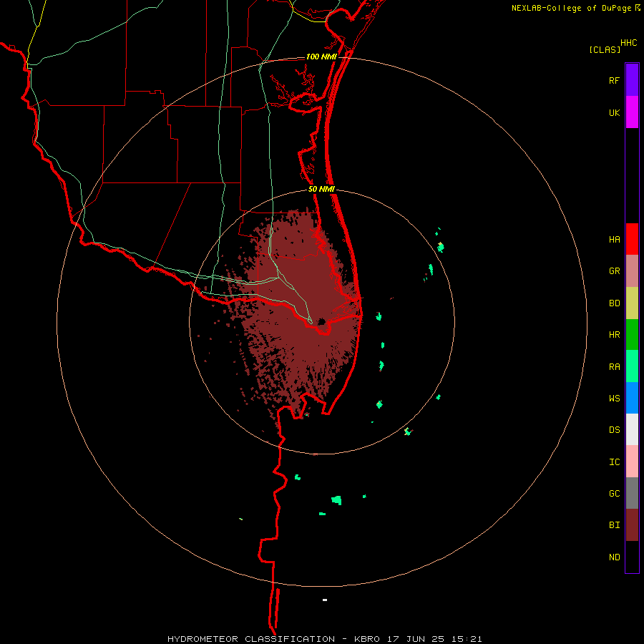Click the GC legend label

tap(615, 494)
